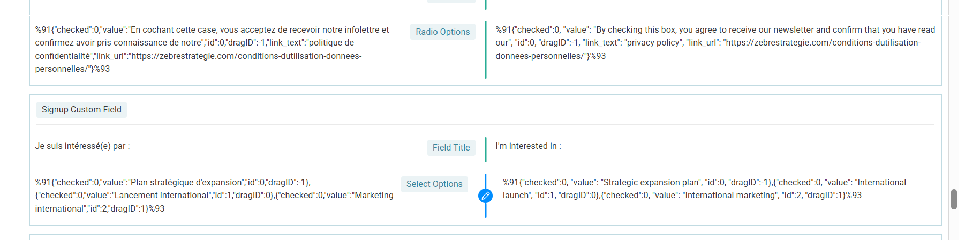Click the Radio Options label
The image size is (980, 240).
442,32
